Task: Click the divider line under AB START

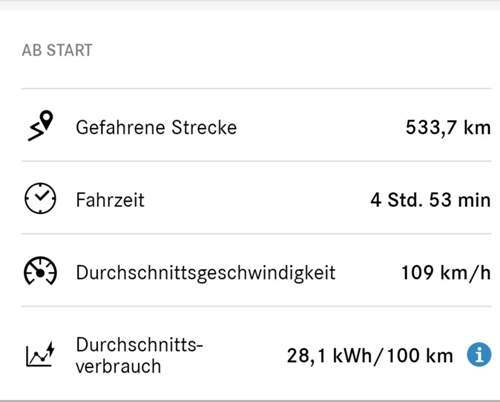Action: 256,89
